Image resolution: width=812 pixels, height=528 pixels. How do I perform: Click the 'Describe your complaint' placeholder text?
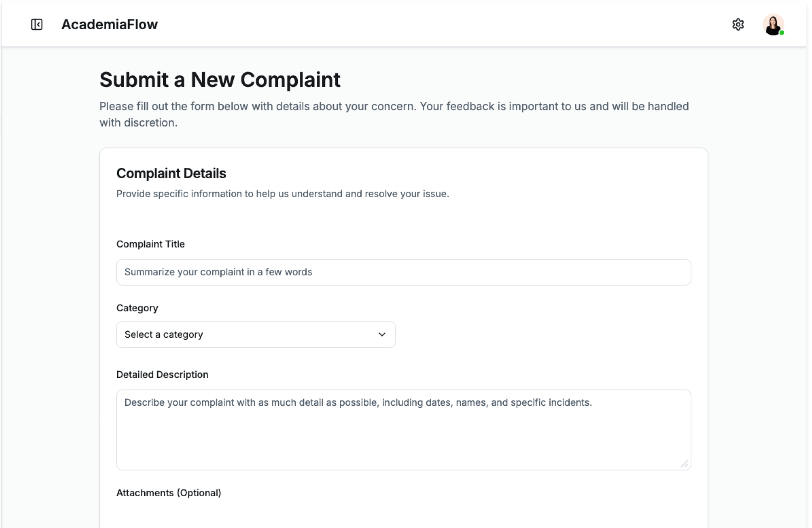click(x=358, y=402)
